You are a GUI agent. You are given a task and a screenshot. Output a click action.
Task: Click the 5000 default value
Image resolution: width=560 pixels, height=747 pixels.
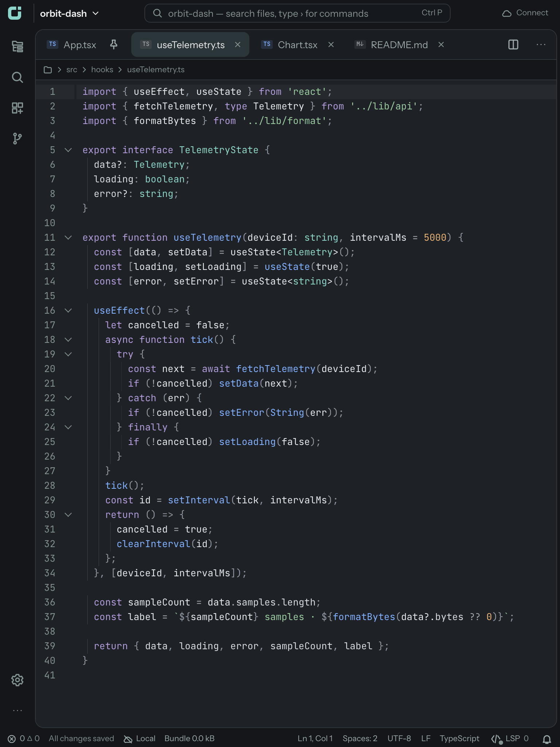tap(435, 237)
